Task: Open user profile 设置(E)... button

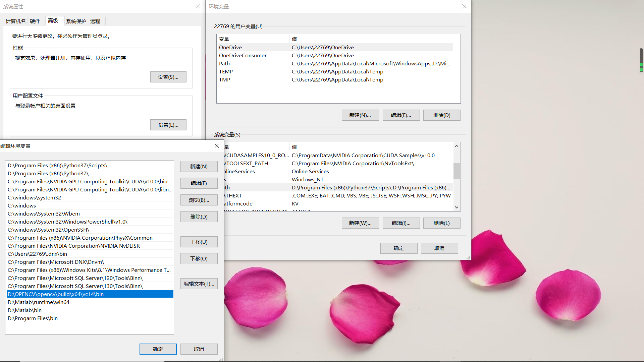Action: click(168, 125)
